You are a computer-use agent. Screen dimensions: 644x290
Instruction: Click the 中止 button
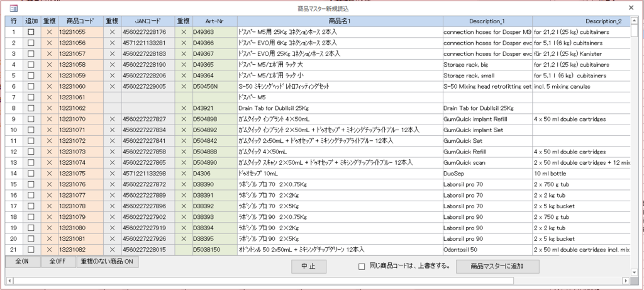tap(309, 267)
